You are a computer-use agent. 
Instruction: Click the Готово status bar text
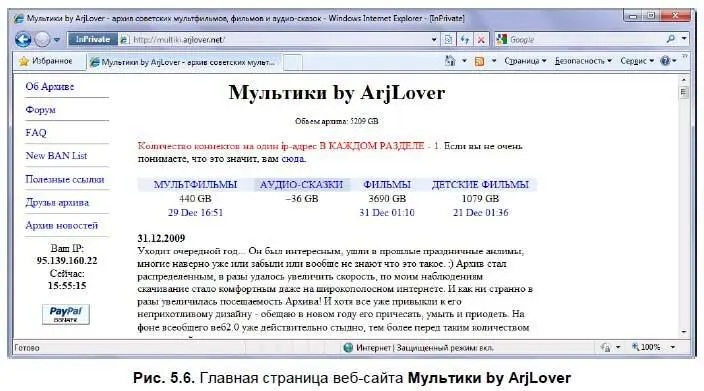click(x=27, y=347)
